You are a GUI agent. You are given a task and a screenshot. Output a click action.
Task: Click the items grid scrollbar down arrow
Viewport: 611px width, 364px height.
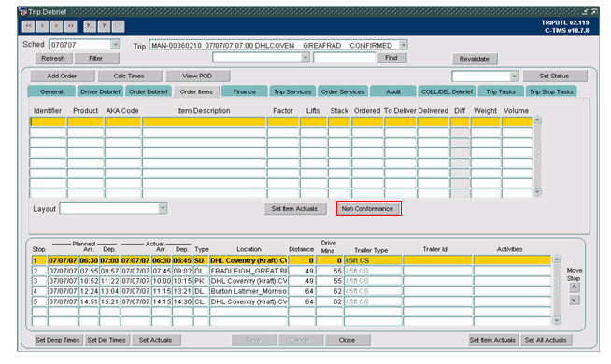pyautogui.click(x=537, y=192)
